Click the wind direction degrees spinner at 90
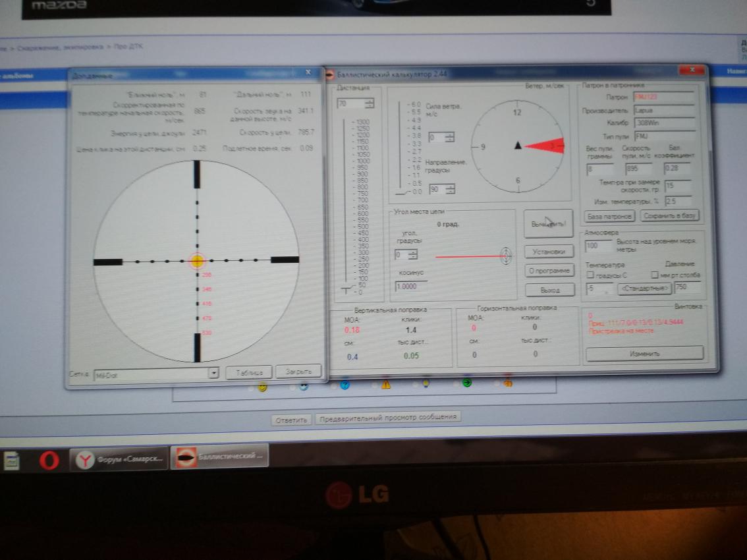Viewport: 747px width, 560px height. tap(450, 190)
